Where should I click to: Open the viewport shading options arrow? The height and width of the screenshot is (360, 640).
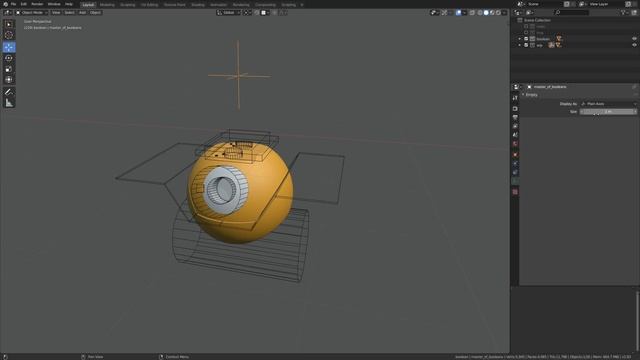(x=504, y=13)
